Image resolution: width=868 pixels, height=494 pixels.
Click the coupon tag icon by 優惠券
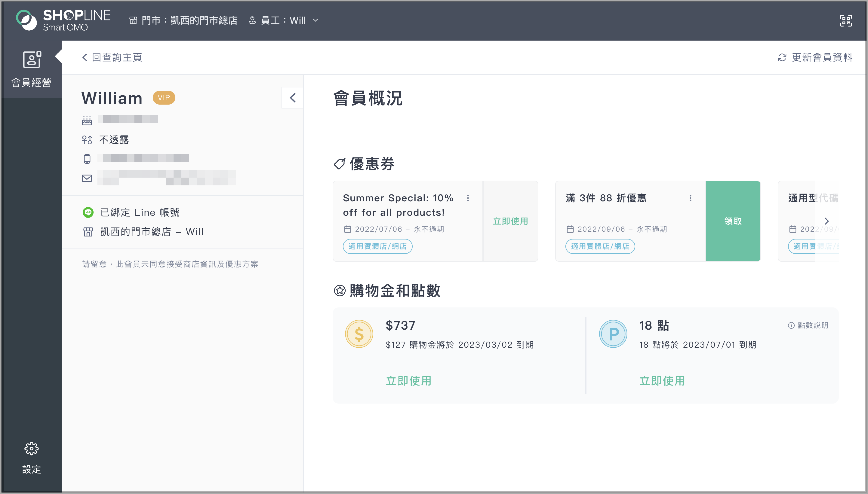click(339, 164)
